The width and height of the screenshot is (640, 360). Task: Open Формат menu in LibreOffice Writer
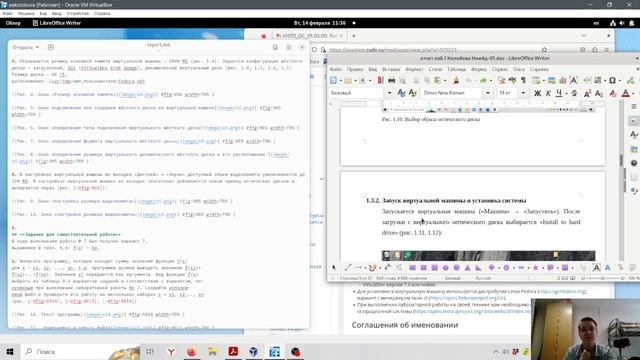tap(414, 69)
